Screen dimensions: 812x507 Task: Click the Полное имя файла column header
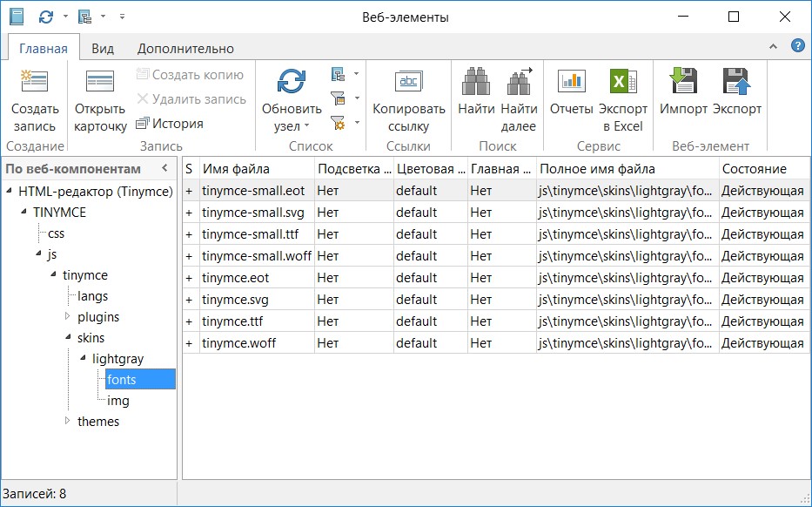pyautogui.click(x=627, y=168)
